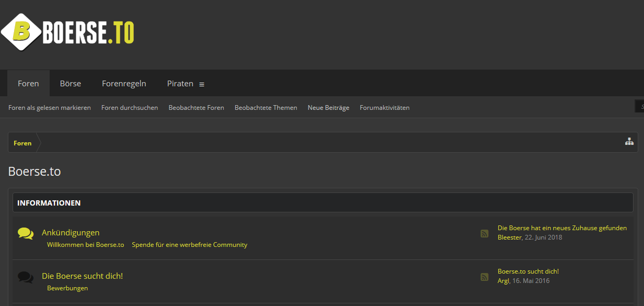Open the sitemap tree icon in breadcrumb bar

click(x=629, y=141)
